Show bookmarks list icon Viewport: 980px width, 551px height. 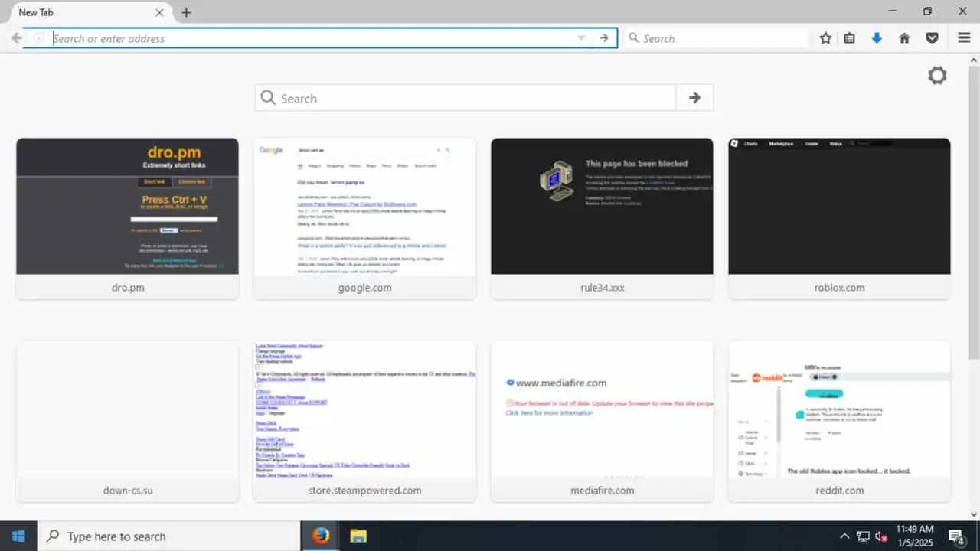pos(850,38)
